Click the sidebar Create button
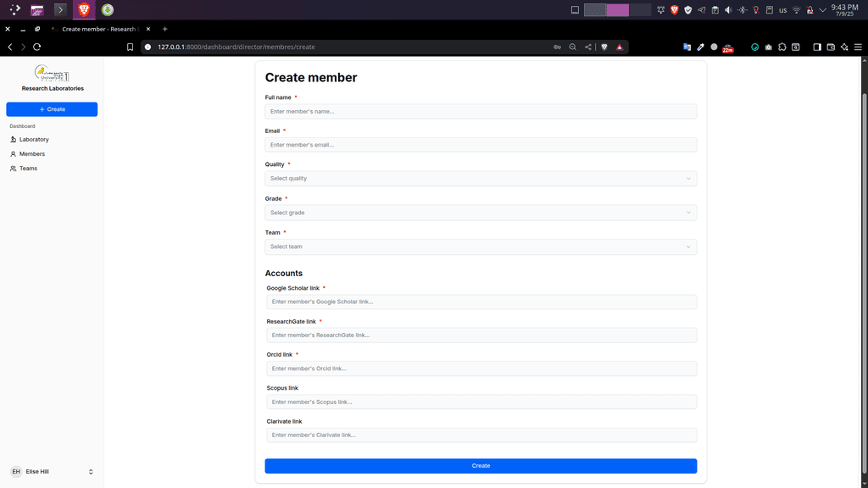The width and height of the screenshot is (868, 488). (x=52, y=109)
